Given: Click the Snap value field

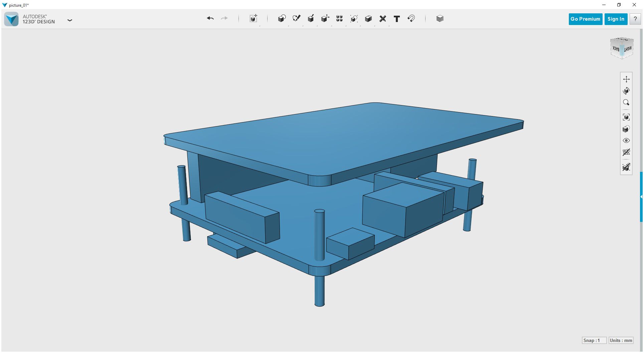Looking at the screenshot, I should point(594,340).
